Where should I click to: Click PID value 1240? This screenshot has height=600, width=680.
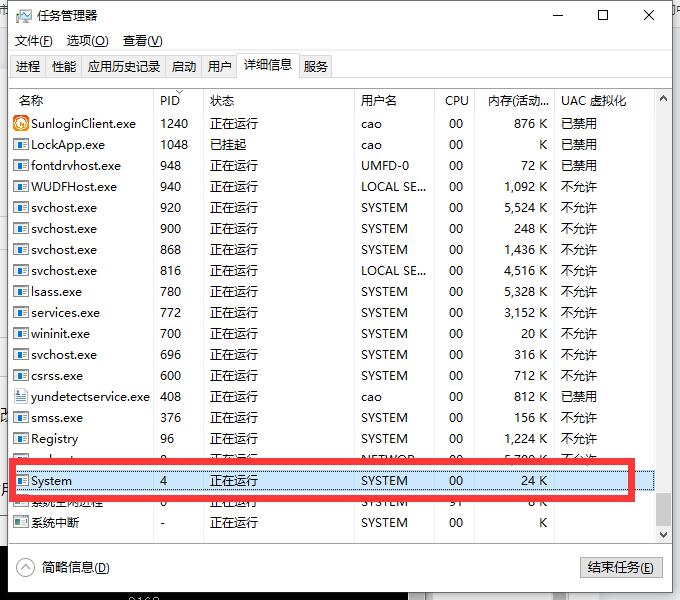pyautogui.click(x=174, y=124)
